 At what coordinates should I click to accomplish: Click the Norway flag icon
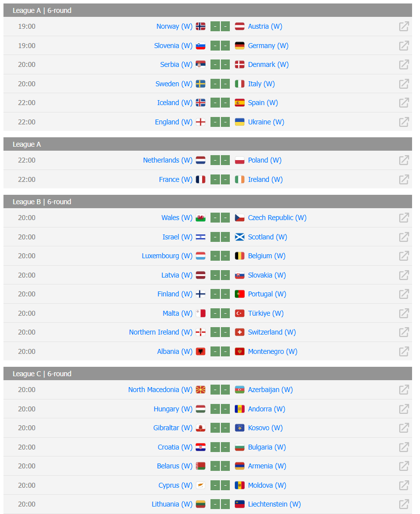pyautogui.click(x=201, y=26)
